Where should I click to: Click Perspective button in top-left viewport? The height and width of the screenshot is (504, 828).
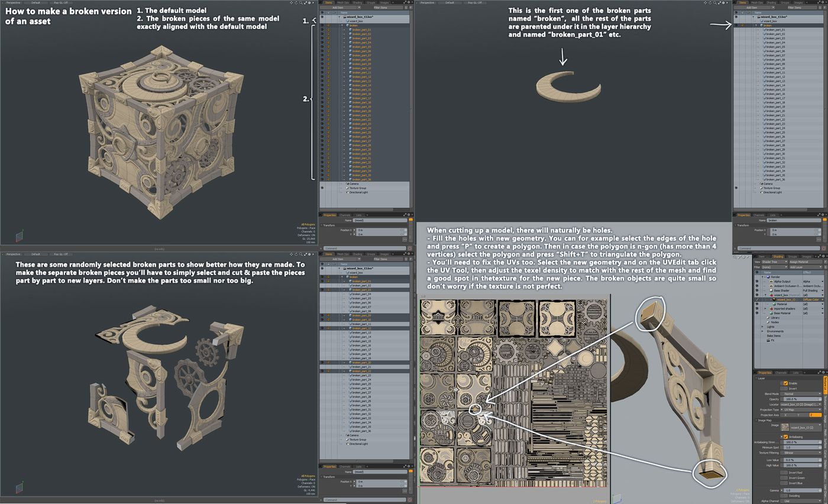tap(13, 2)
